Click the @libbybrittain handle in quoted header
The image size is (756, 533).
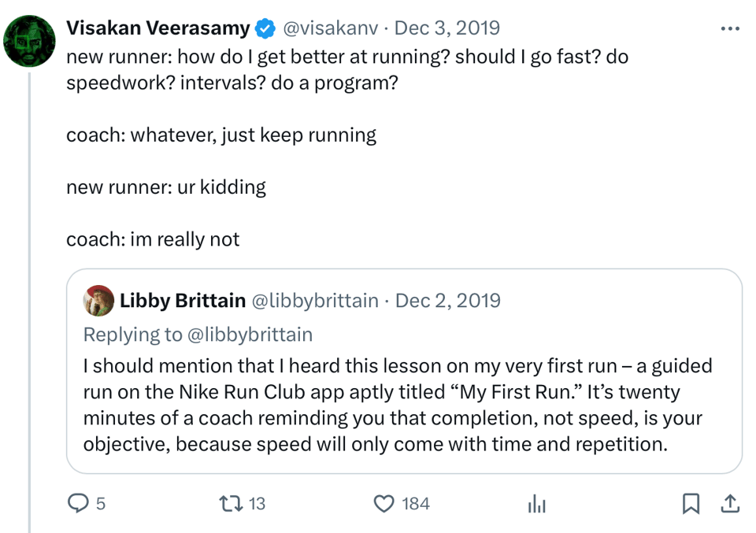[x=314, y=300]
